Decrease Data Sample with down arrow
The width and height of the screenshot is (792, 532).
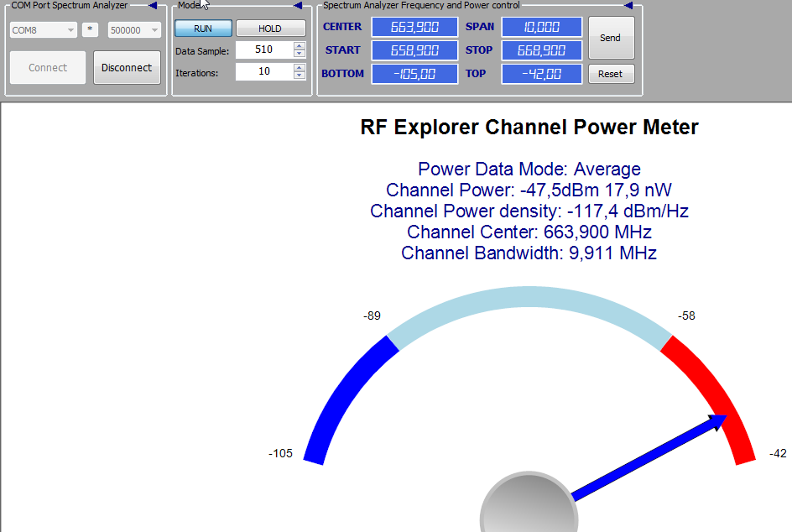coord(300,54)
